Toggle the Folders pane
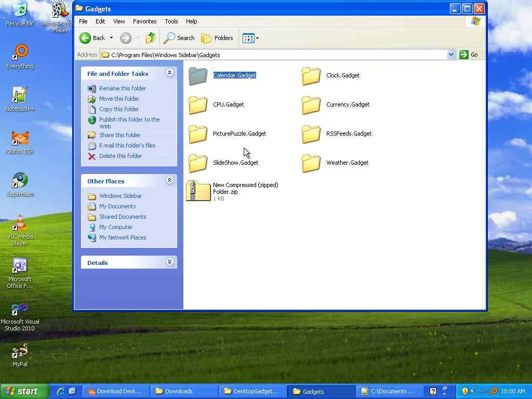Viewport: 532px width, 399px height. pos(217,38)
